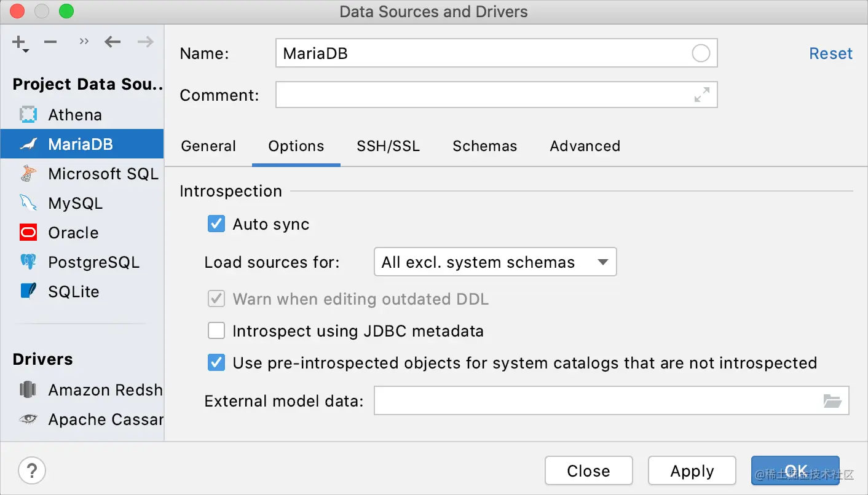Click the Apply button
The image size is (868, 495).
[x=692, y=471]
